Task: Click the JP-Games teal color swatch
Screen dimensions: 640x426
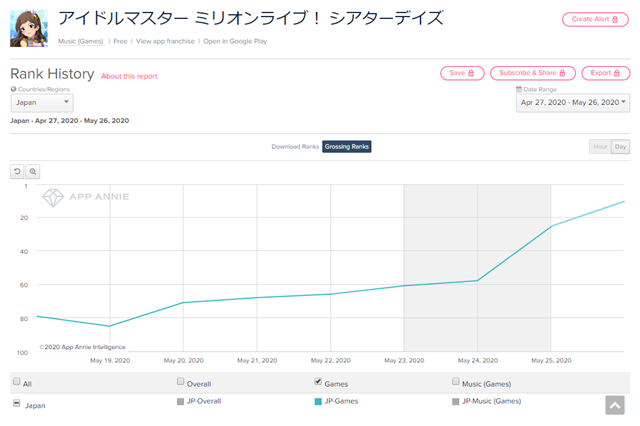Action: 318,402
